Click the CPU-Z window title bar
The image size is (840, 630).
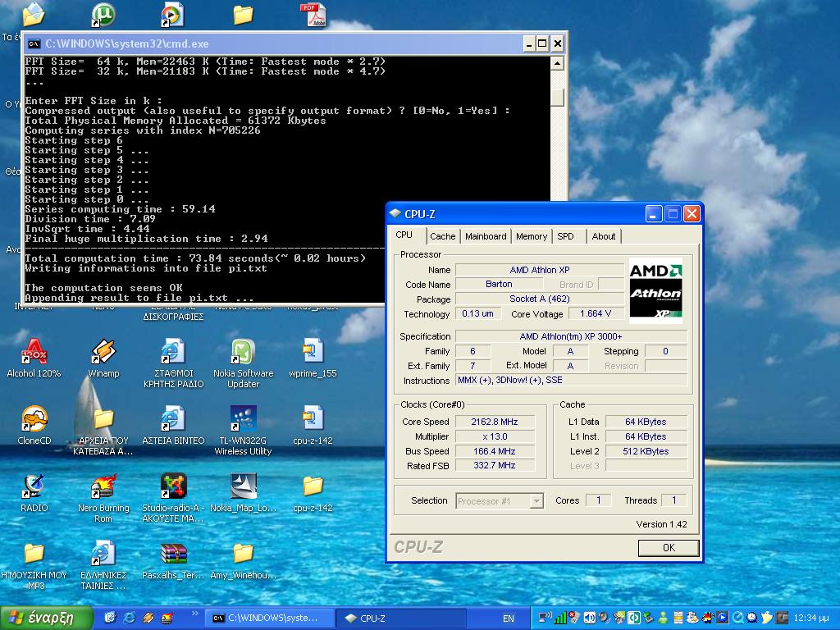coord(545,214)
